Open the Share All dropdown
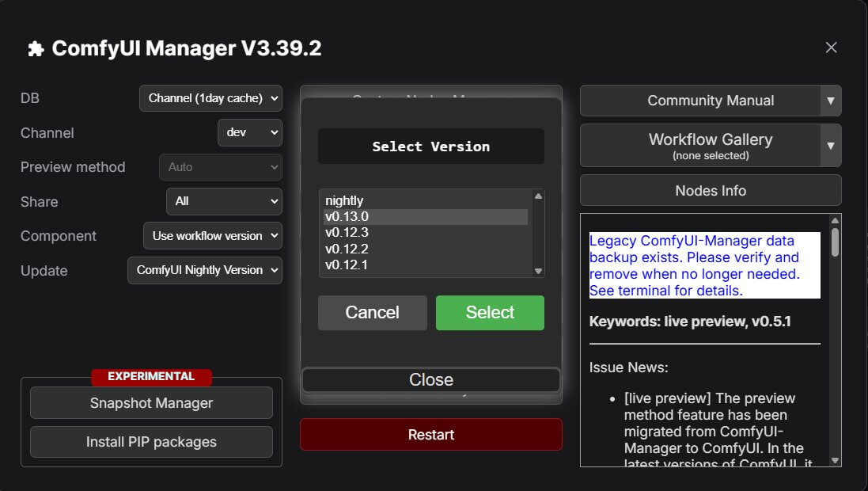 [x=224, y=201]
